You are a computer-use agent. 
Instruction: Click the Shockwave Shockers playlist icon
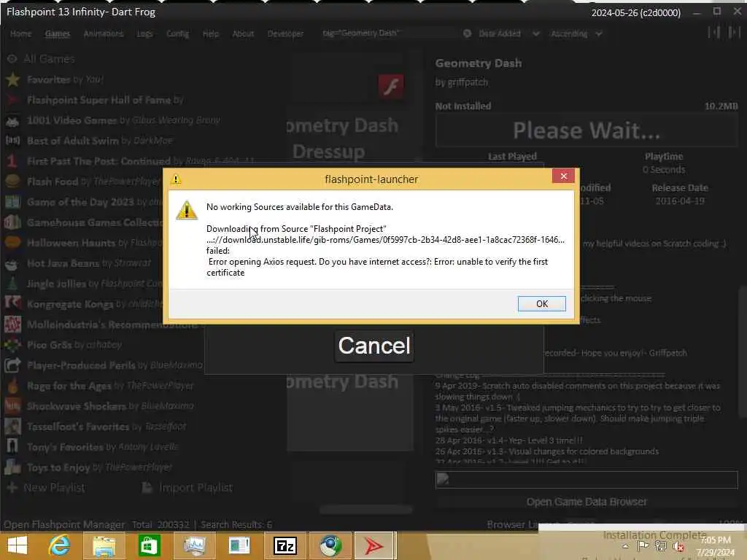click(12, 406)
